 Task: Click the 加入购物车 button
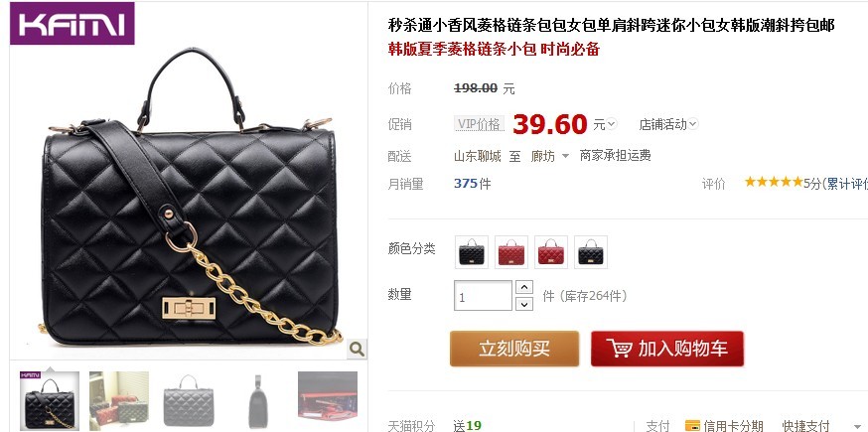667,349
